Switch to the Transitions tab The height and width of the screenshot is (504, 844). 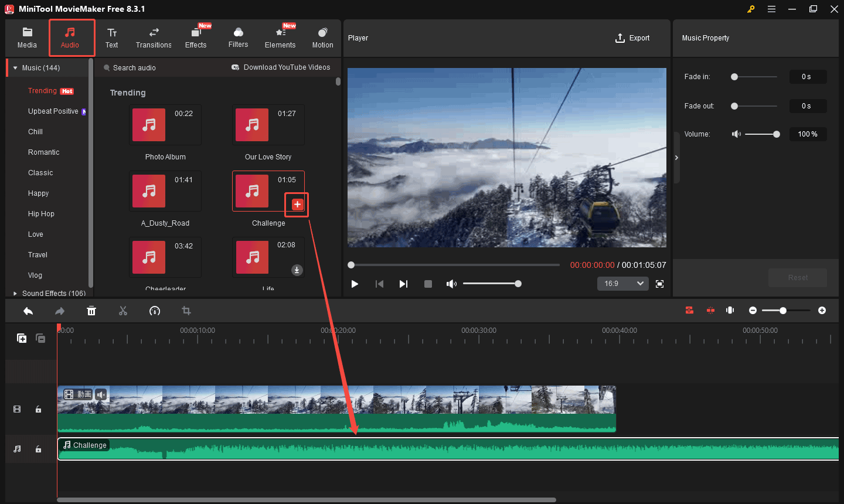154,38
